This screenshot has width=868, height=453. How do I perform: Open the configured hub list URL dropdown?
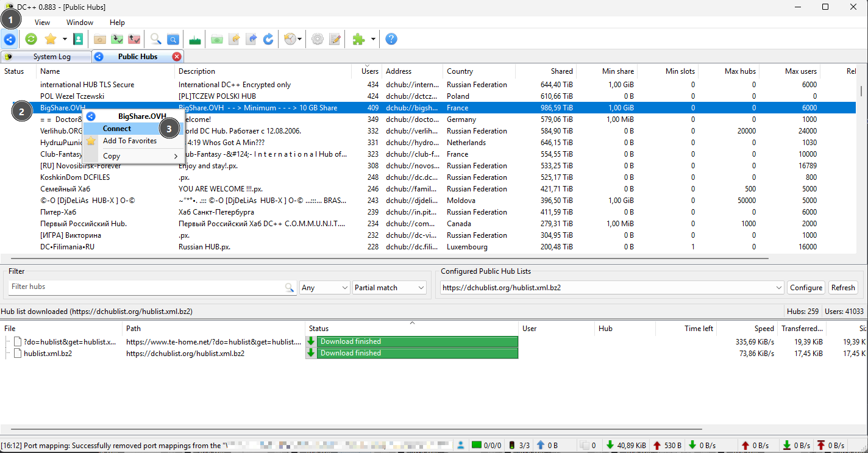[612, 288]
